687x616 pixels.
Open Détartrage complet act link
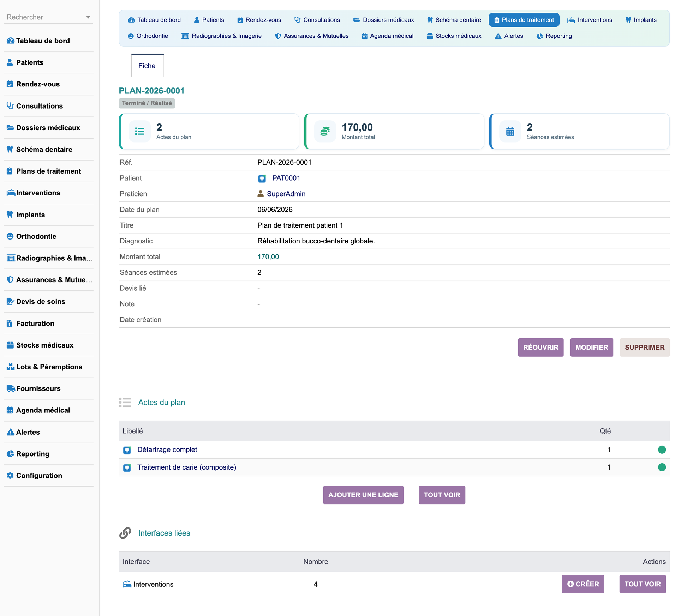pyautogui.click(x=167, y=449)
